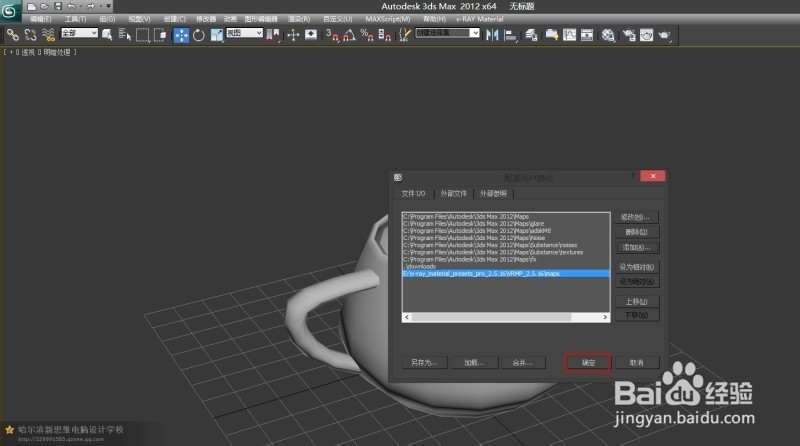Toggle the Angle Snap button

pos(349,34)
